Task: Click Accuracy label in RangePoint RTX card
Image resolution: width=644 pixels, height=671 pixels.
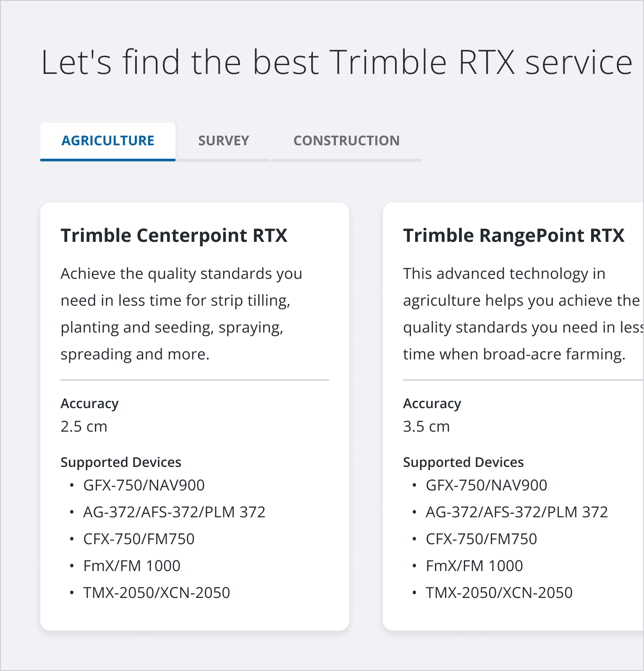Action: click(x=432, y=404)
